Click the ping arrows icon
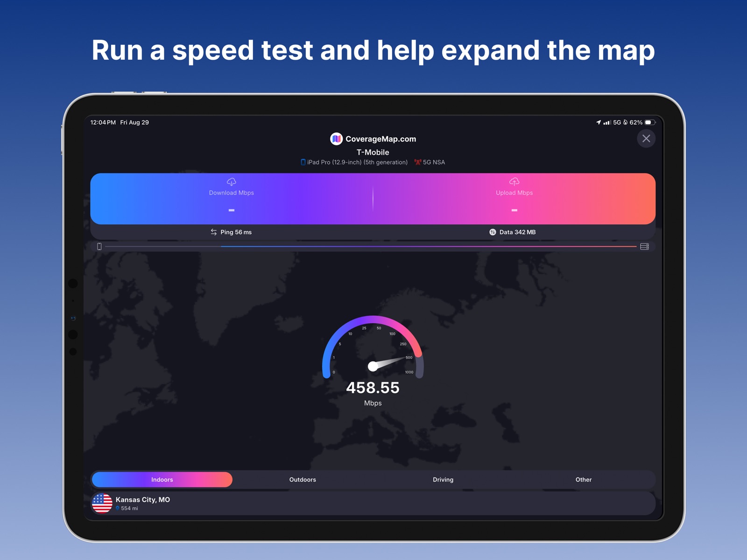This screenshot has height=560, width=747. coord(214,232)
